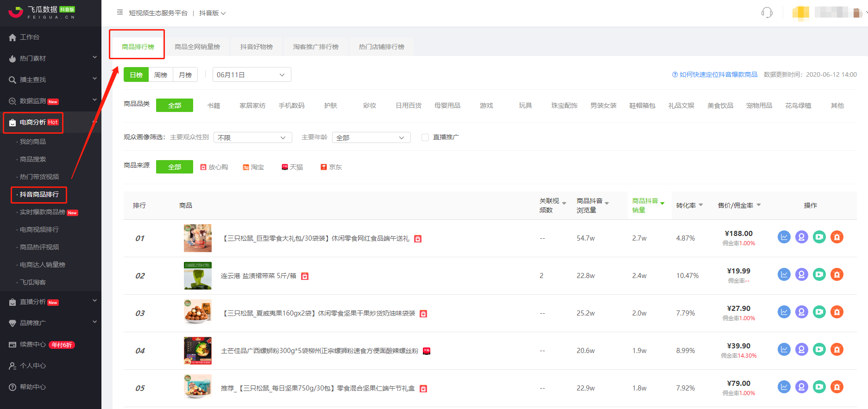
Task: Click the customer service headset icon
Action: [x=767, y=12]
